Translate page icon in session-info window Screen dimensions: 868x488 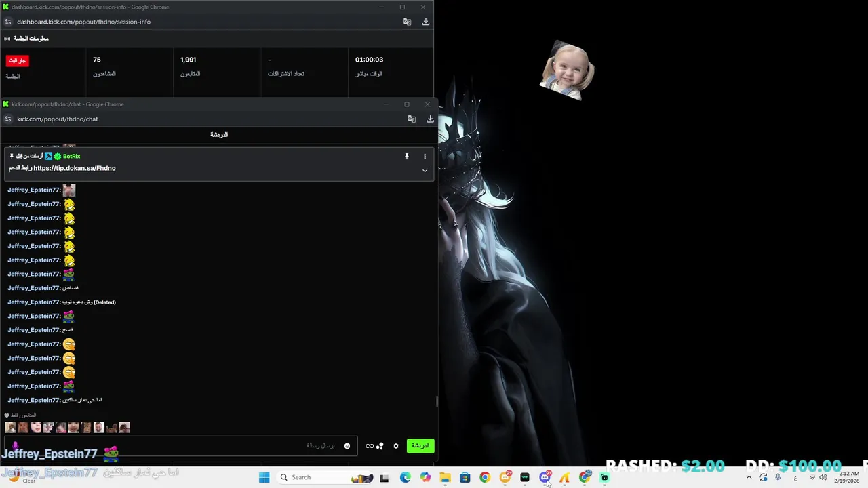pos(408,22)
